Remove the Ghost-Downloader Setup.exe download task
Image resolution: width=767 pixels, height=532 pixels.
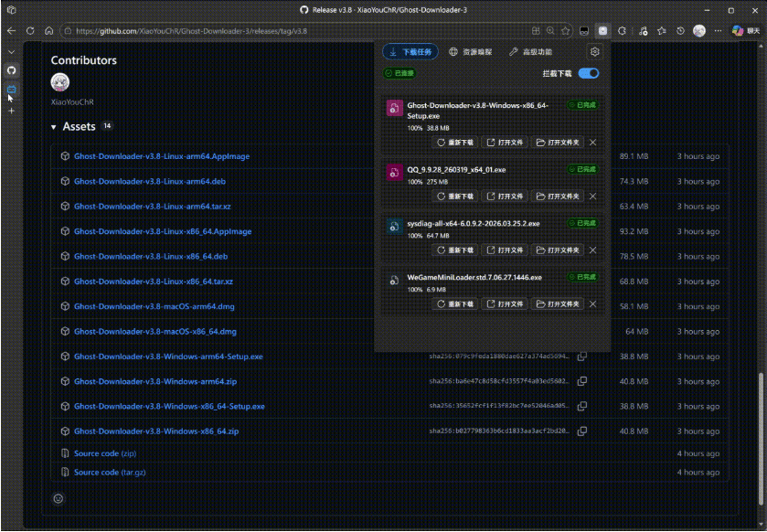point(593,143)
